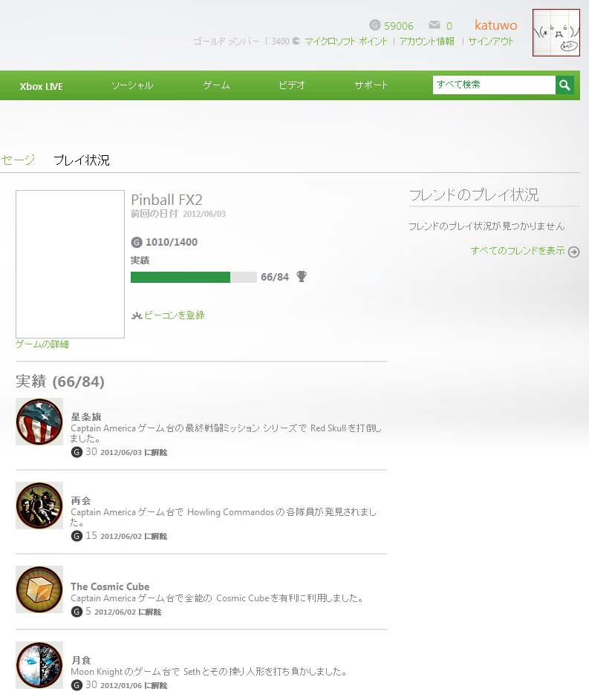Select the 月食 achievement title
Image resolution: width=589 pixels, height=700 pixels.
click(81, 660)
